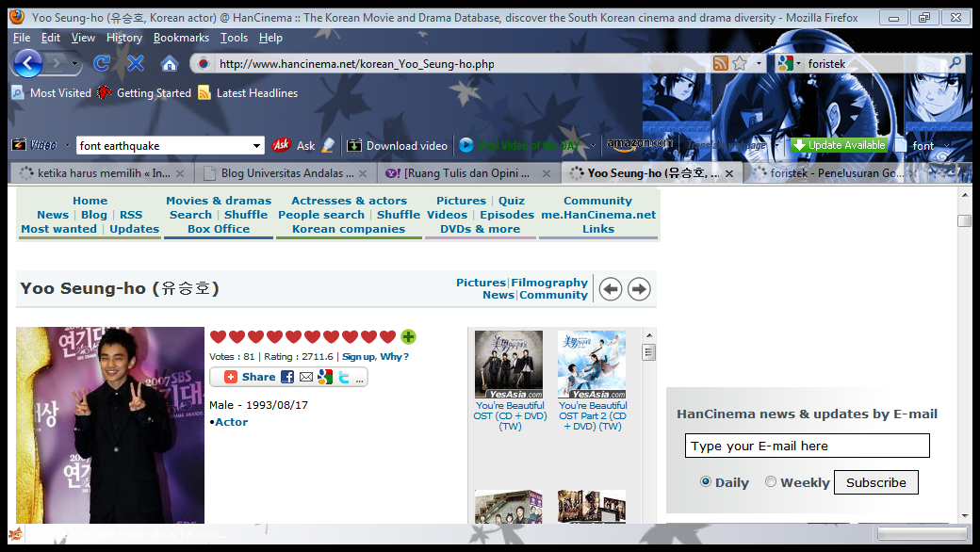Click the Subscribe button
This screenshot has width=980, height=552.
875,482
